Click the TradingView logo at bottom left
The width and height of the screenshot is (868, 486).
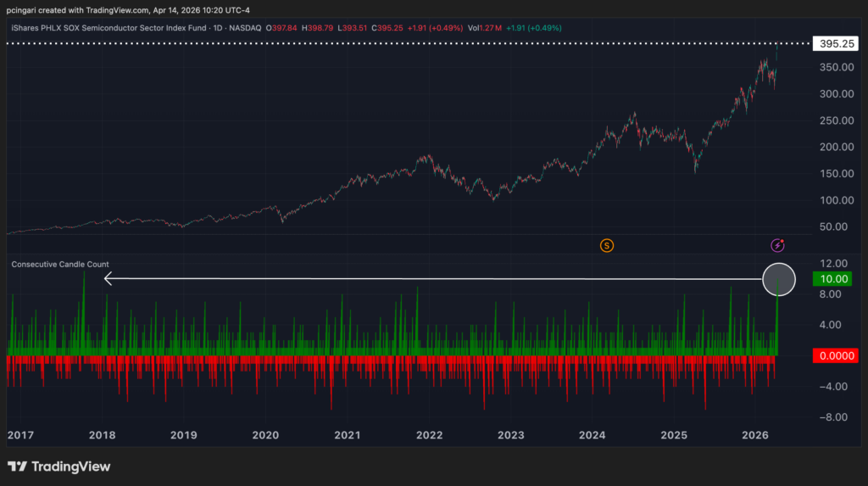pos(59,466)
